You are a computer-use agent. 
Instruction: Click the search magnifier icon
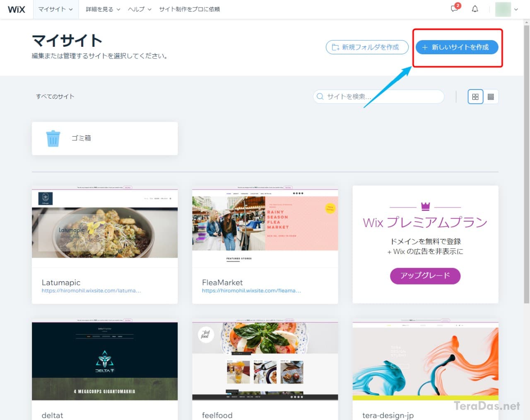click(320, 97)
